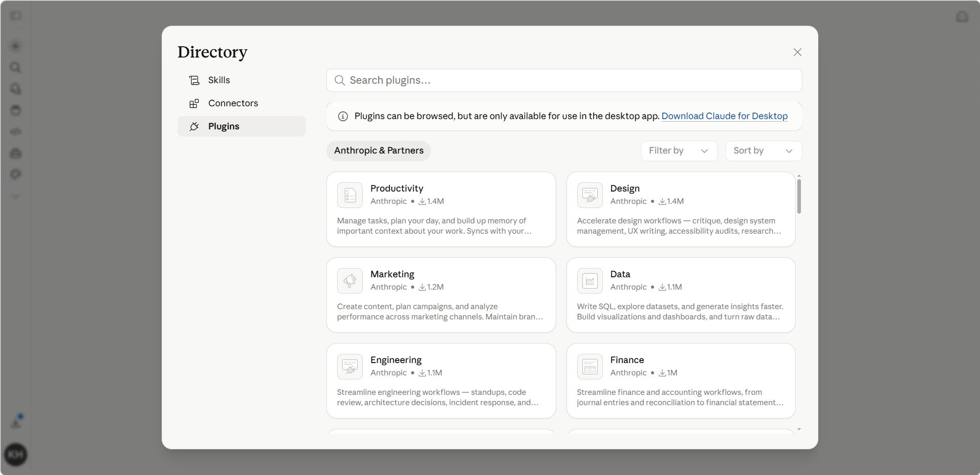Open the Skills section of the Directory
Screen dimensions: 980x475
(241, 80)
